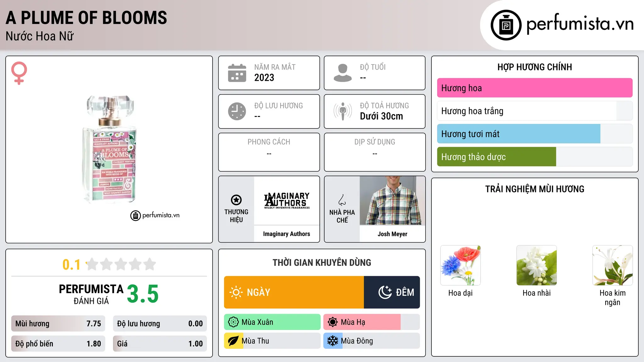Click the Mùa Hạ season bar
Screen dimensions: 644x362
pos(372,322)
